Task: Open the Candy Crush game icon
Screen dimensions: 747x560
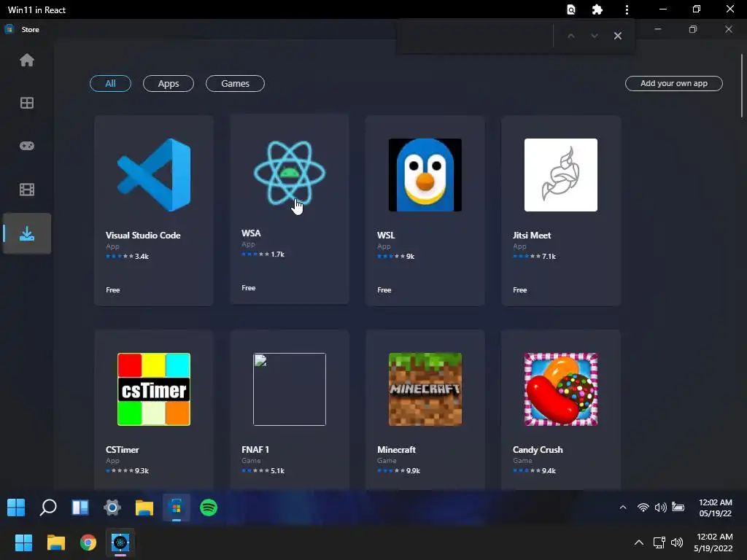Action: tap(561, 389)
